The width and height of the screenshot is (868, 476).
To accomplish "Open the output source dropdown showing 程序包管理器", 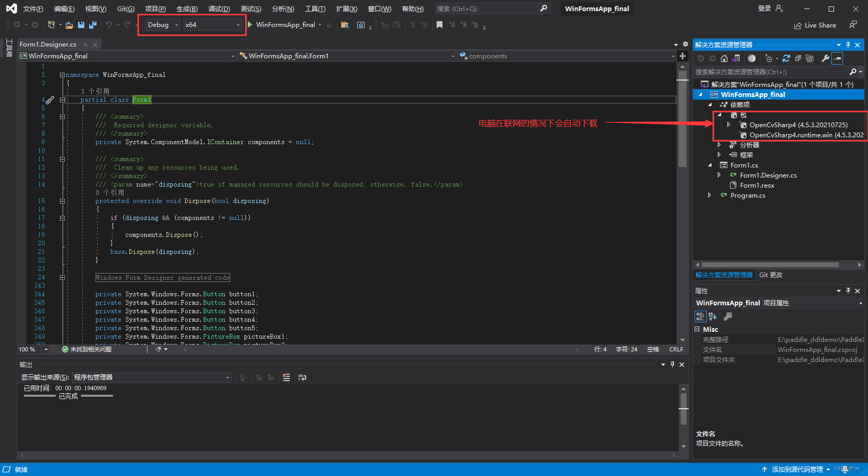I will click(x=151, y=377).
